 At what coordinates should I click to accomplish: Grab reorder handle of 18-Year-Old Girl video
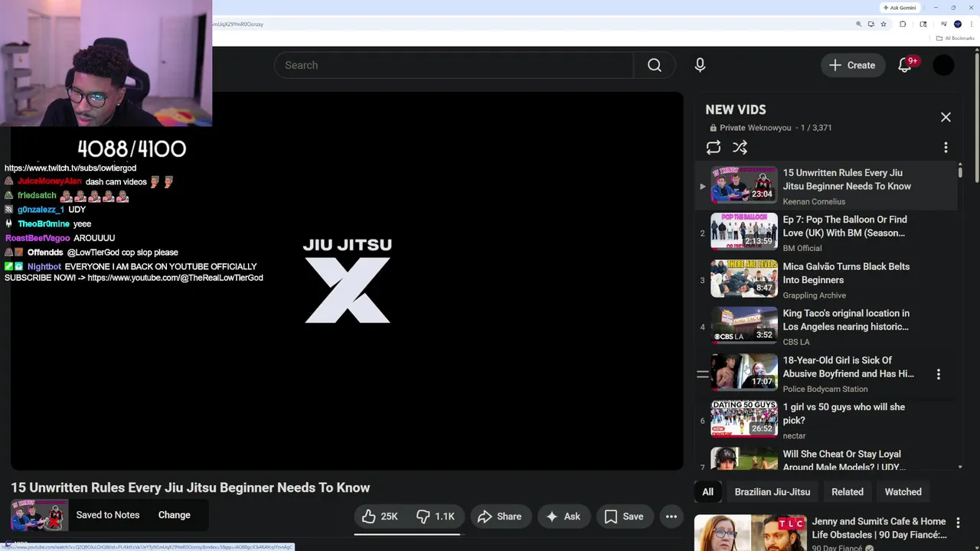pos(702,374)
